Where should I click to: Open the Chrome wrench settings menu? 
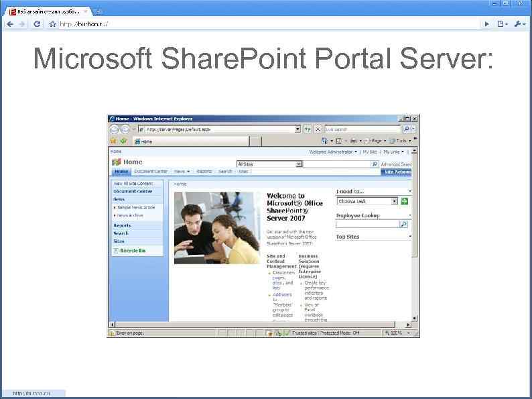[x=519, y=24]
